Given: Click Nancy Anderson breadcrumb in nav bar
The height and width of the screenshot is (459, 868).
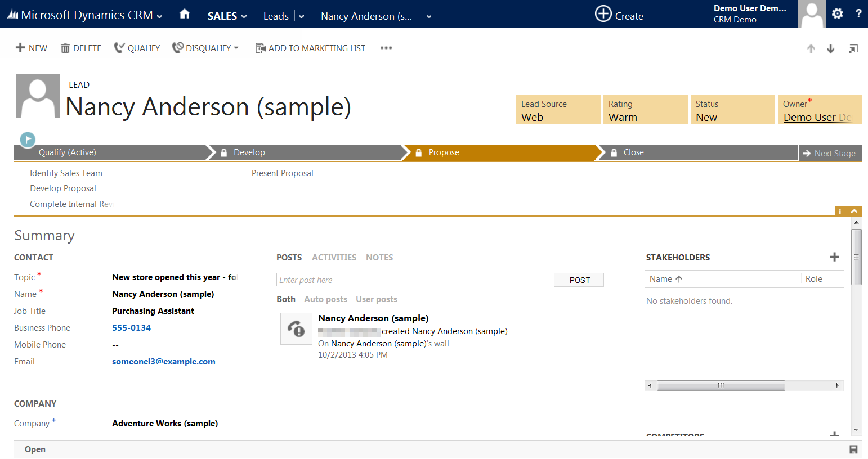Looking at the screenshot, I should (x=366, y=16).
